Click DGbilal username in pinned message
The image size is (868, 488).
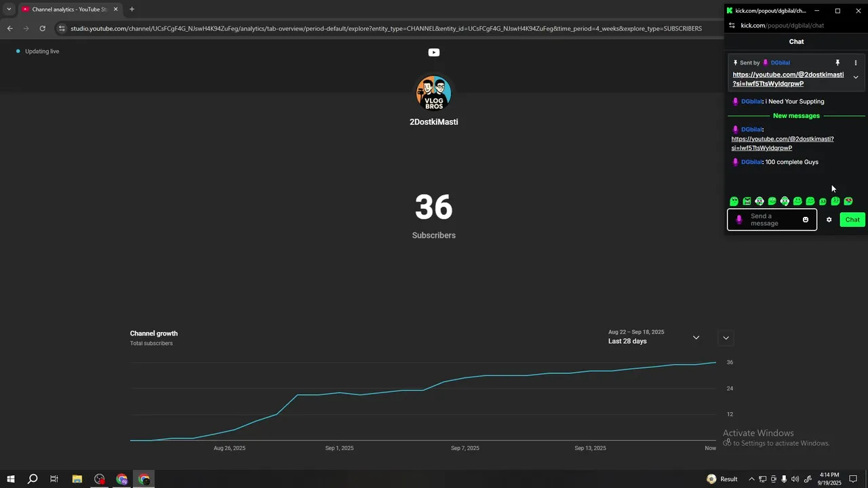coord(780,63)
